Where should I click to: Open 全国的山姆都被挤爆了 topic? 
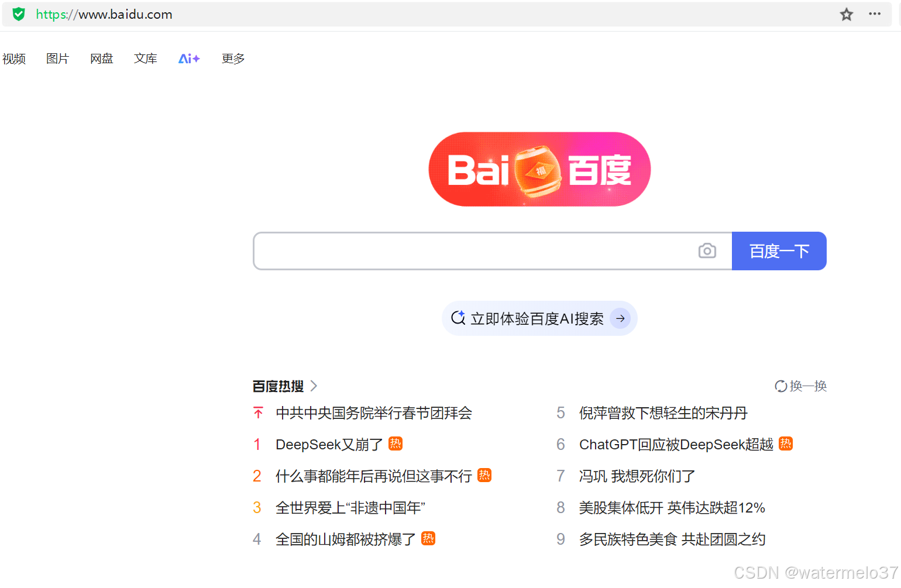pos(346,539)
